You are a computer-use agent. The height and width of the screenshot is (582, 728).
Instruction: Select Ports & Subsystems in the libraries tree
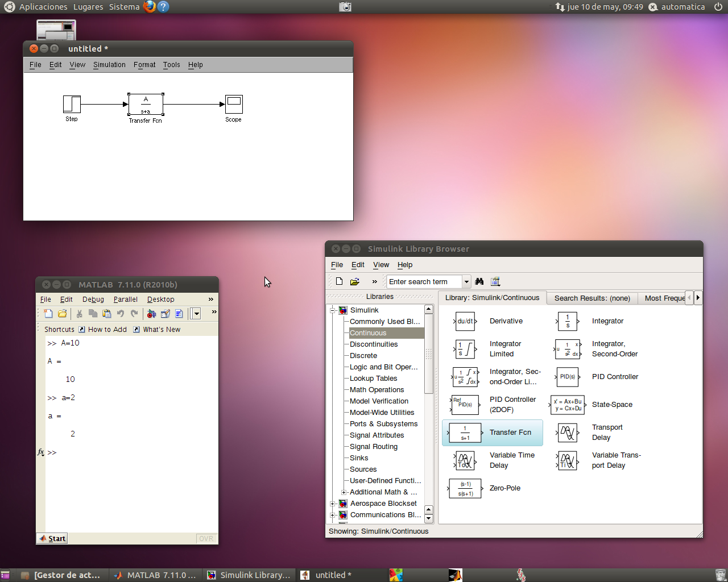(383, 424)
